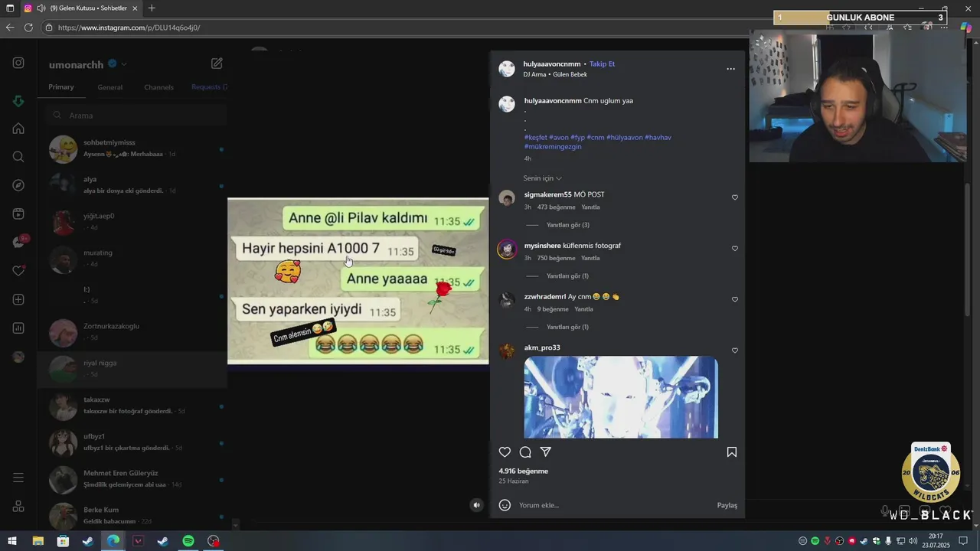Open File Explorer from taskbar
Image resolution: width=980 pixels, height=551 pixels.
pyautogui.click(x=38, y=541)
